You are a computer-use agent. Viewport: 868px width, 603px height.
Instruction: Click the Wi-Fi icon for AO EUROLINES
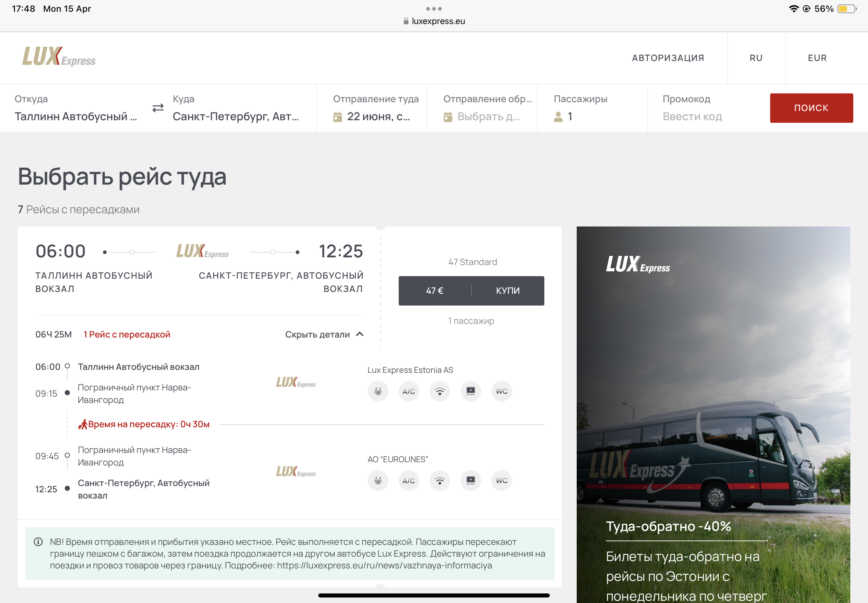point(440,481)
